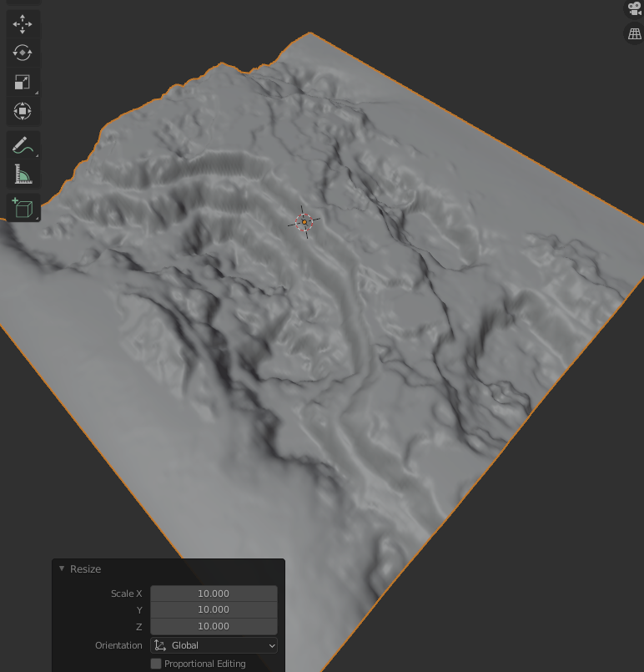Image resolution: width=644 pixels, height=672 pixels.
Task: Select the Add Cube tool
Action: [x=23, y=208]
